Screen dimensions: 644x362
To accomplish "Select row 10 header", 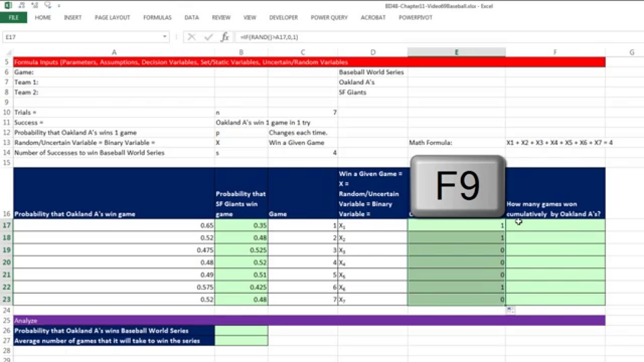I will pos(7,112).
